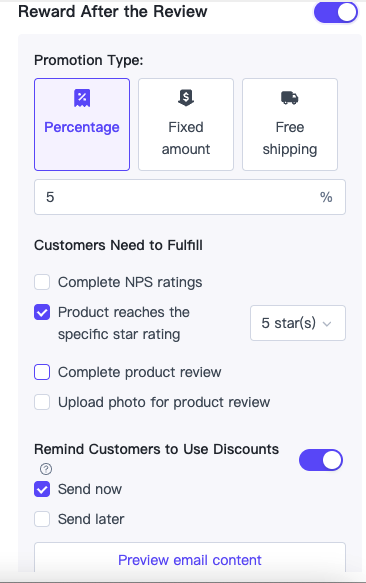Click the percent symbol in discount field

(326, 197)
